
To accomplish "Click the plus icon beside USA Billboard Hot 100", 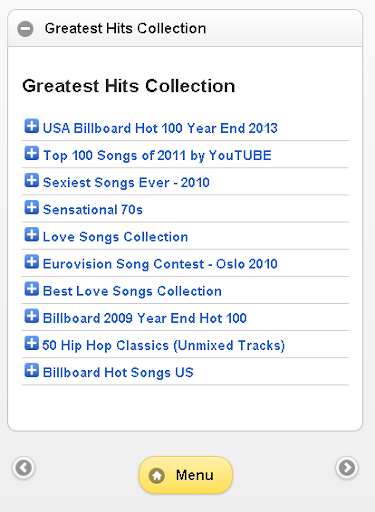I will click(x=32, y=126).
